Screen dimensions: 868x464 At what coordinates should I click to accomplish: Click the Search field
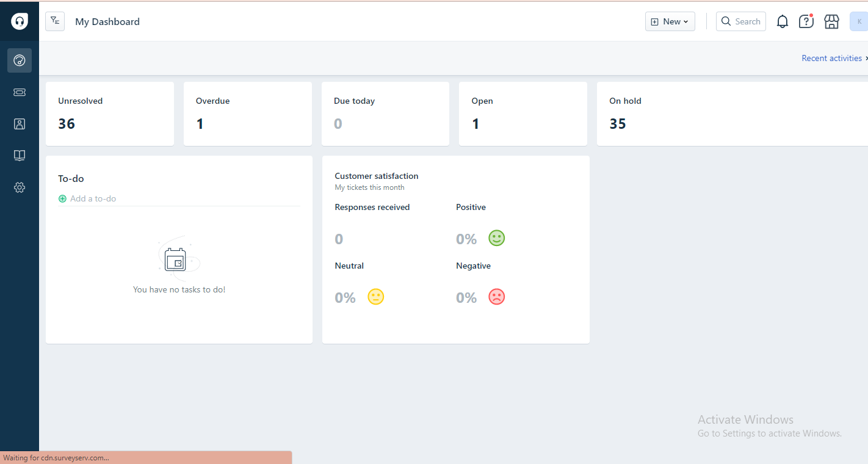click(741, 21)
